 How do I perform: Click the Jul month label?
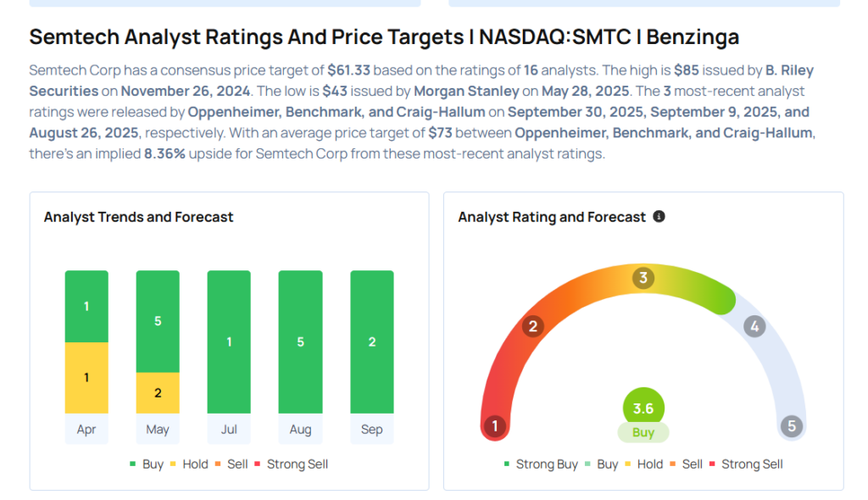229,430
